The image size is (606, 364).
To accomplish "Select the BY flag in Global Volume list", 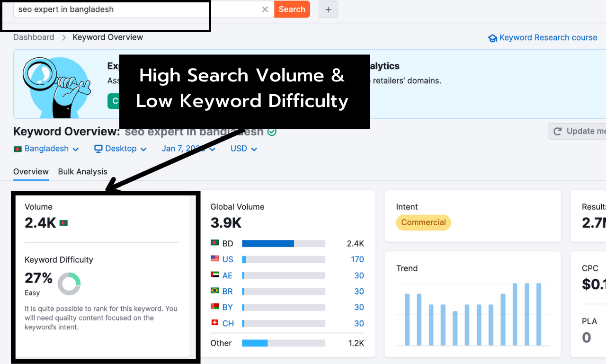I will click(x=214, y=307).
